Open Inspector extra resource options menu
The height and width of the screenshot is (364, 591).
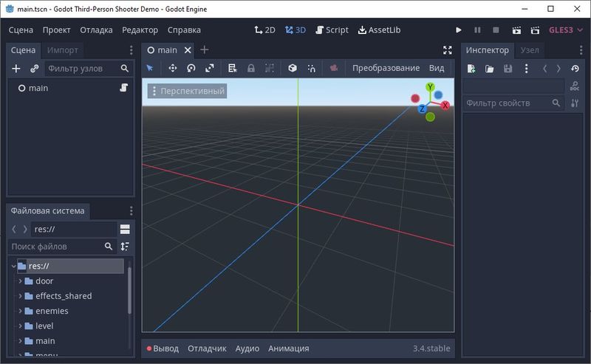(x=526, y=69)
